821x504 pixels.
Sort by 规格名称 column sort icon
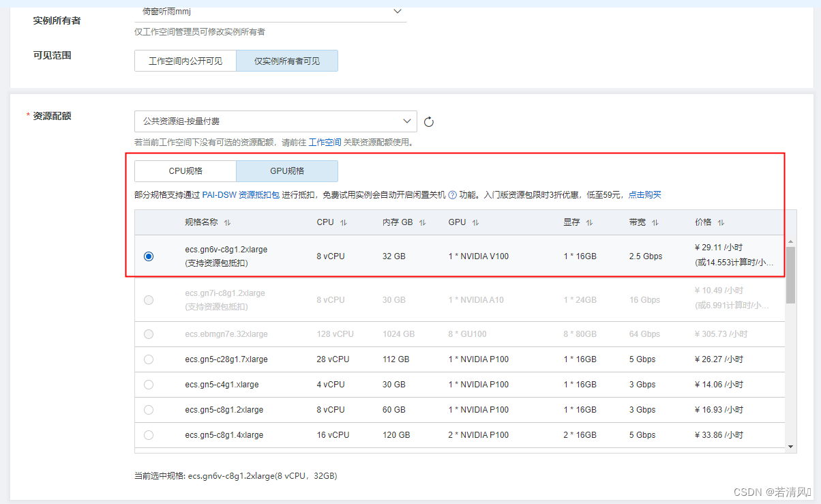[x=228, y=222]
